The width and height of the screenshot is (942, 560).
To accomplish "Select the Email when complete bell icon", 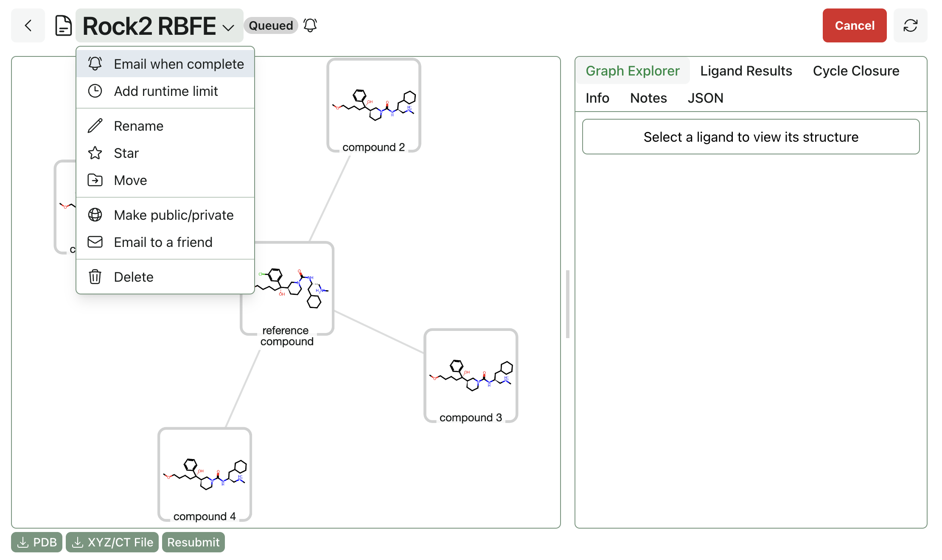I will (x=95, y=63).
